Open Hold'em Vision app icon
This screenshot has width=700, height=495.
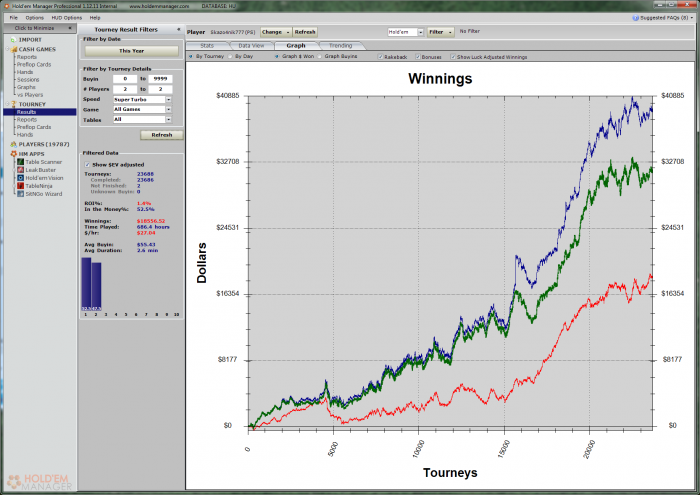point(21,178)
